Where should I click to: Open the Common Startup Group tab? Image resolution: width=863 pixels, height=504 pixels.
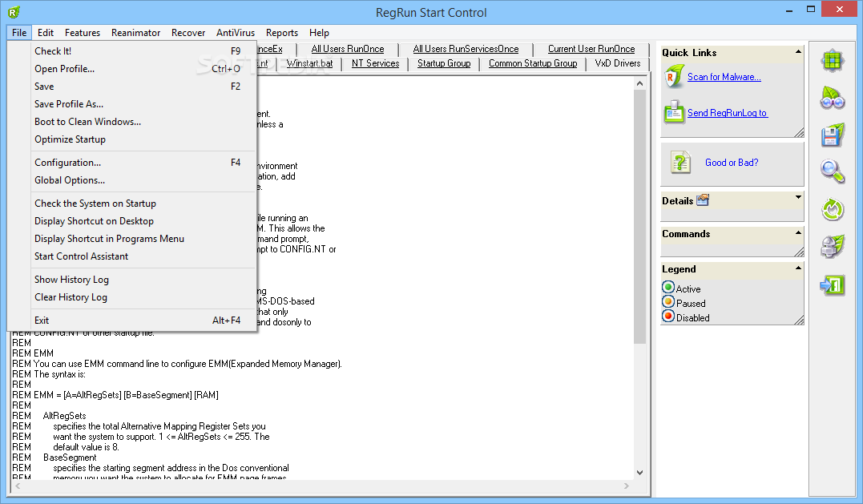[x=533, y=63]
